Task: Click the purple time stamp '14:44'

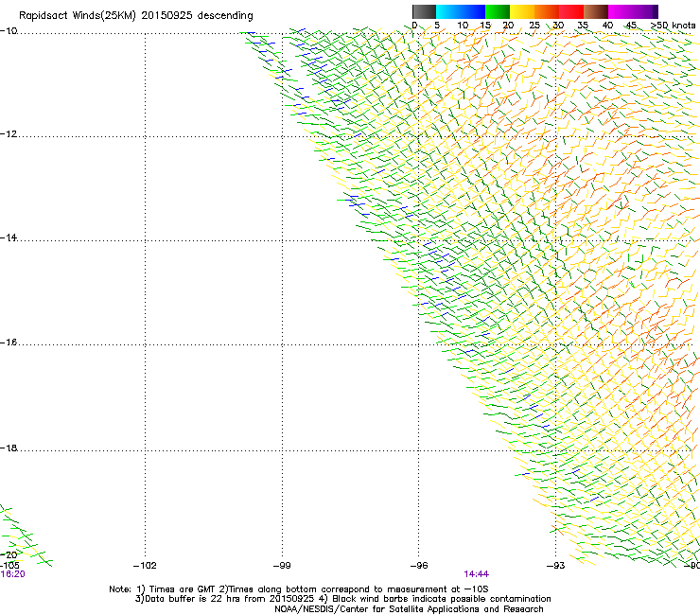Action: tap(477, 574)
